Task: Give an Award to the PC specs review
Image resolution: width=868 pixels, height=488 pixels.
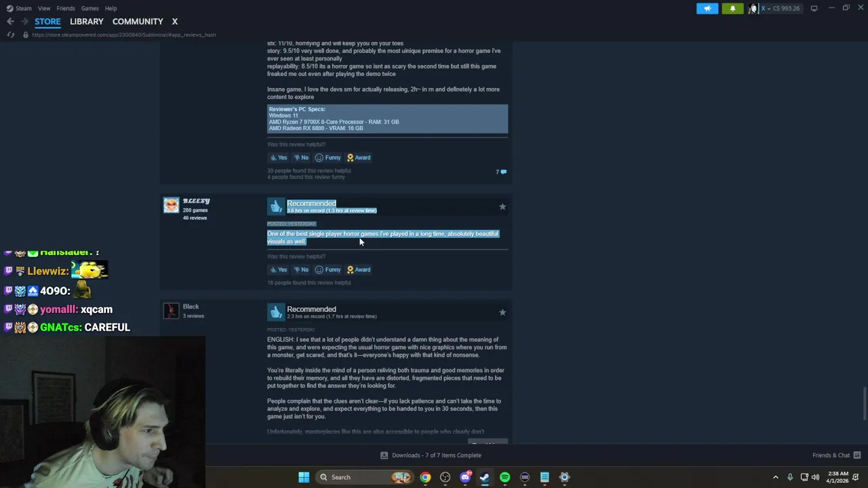Action: point(359,157)
